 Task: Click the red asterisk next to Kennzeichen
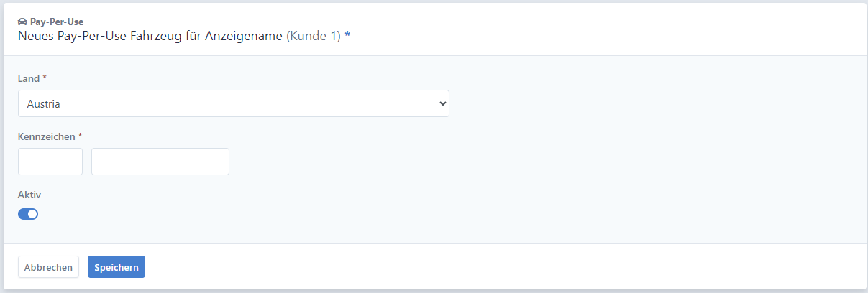tap(81, 135)
